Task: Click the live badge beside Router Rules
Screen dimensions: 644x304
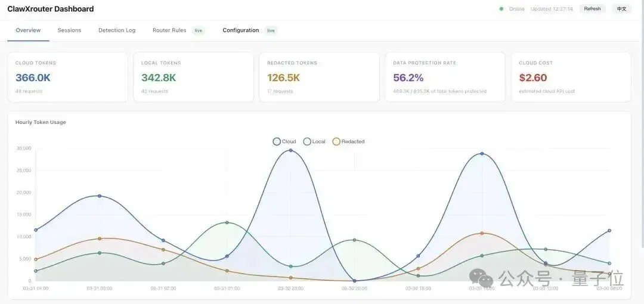Action: point(199,30)
